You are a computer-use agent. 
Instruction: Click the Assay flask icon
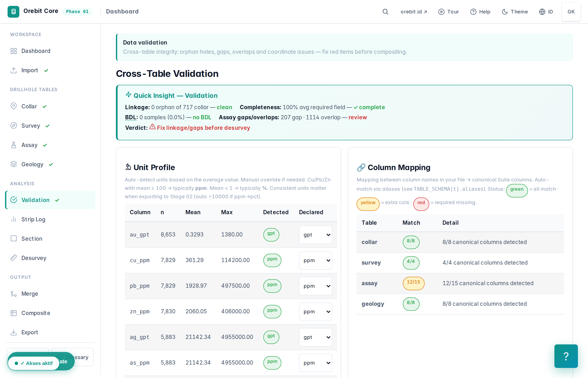(14, 145)
